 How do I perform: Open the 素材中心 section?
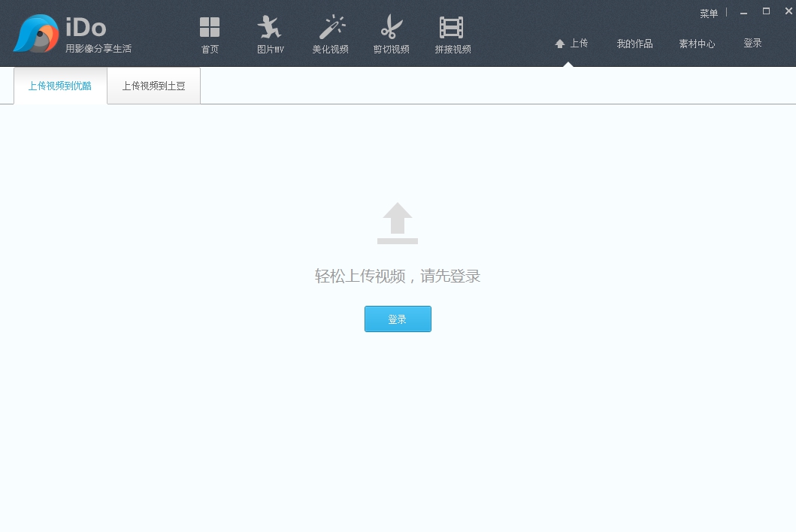[697, 44]
